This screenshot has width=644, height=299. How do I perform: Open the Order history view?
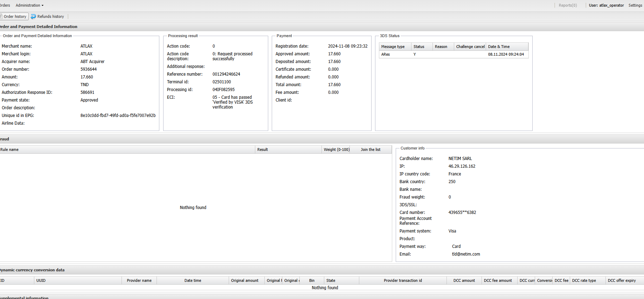(14, 16)
